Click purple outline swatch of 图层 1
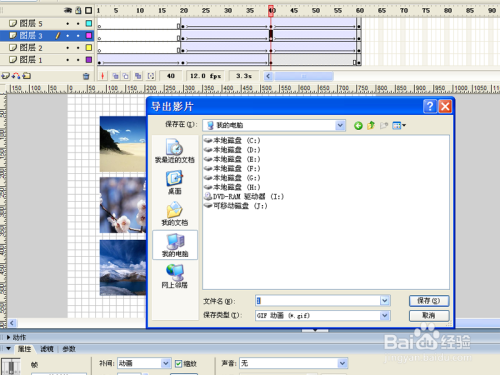Image resolution: width=500 pixels, height=375 pixels. coord(89,60)
